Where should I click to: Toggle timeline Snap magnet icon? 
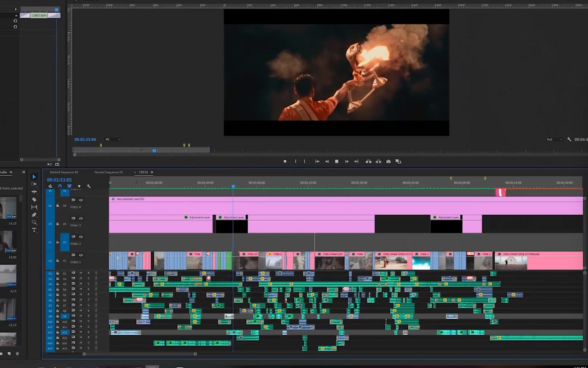click(60, 186)
